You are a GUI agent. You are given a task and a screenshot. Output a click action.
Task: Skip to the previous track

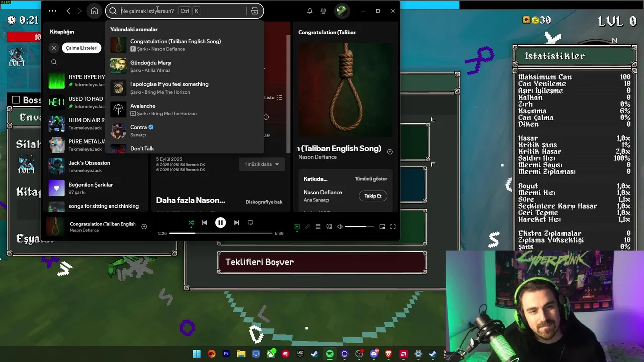point(204,222)
